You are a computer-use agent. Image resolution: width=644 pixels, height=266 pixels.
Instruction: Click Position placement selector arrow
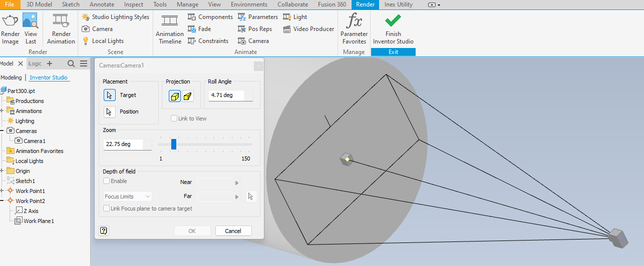[x=110, y=111]
